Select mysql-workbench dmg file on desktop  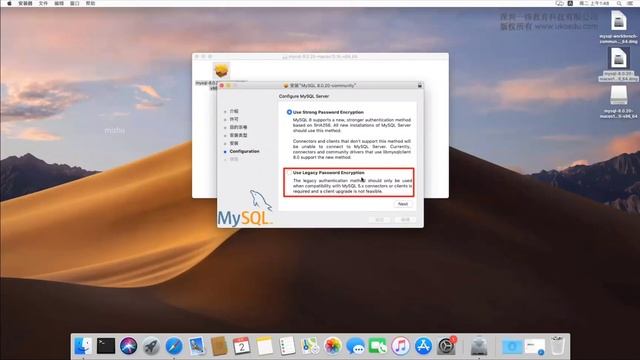[x=618, y=20]
